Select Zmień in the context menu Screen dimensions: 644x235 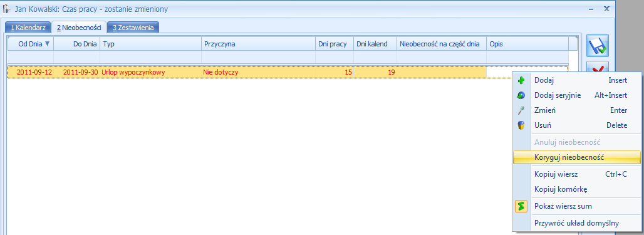pyautogui.click(x=576, y=110)
